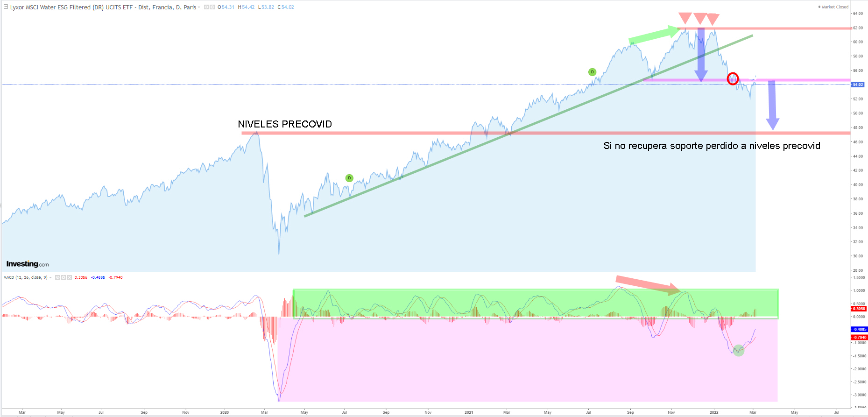Open the MACD indicator settings gear

pyautogui.click(x=64, y=277)
